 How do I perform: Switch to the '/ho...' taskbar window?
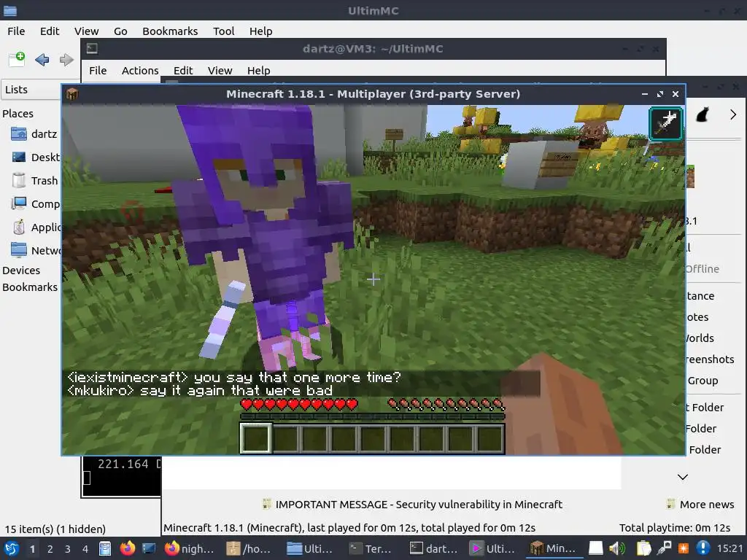coord(249,548)
